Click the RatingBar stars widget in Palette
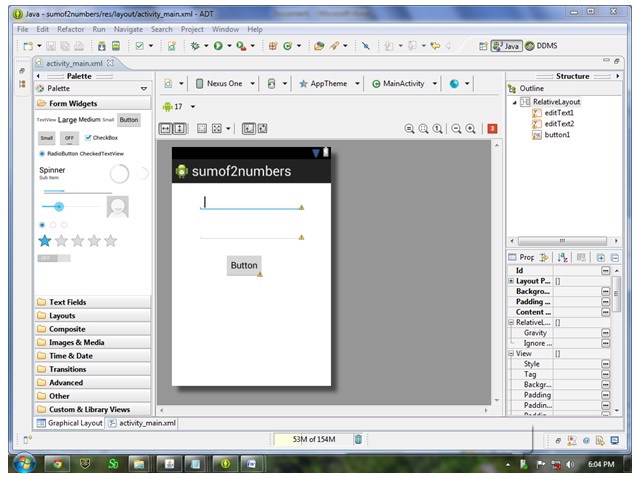Image resolution: width=637 pixels, height=479 pixels. point(78,241)
